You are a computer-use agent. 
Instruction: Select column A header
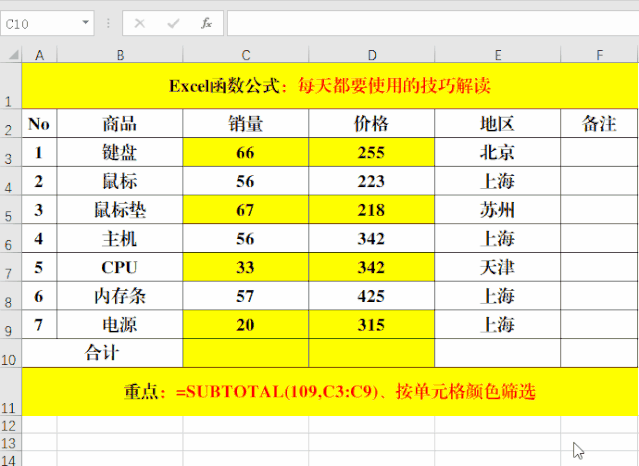pos(40,55)
